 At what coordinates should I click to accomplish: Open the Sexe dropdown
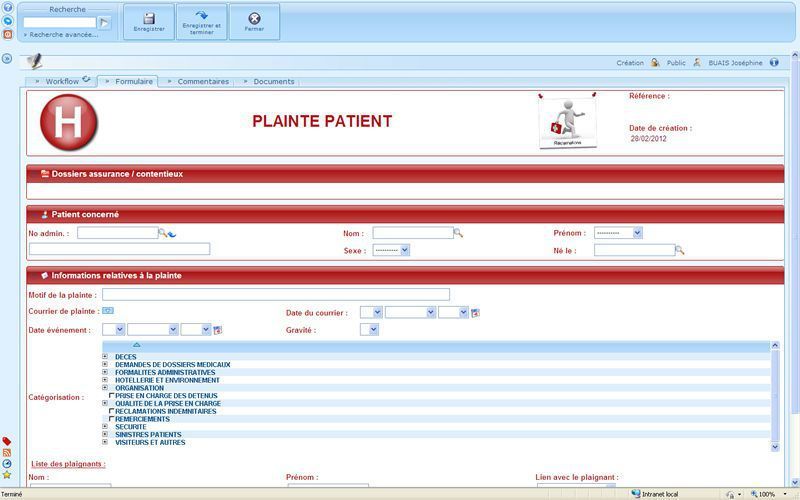(x=391, y=251)
